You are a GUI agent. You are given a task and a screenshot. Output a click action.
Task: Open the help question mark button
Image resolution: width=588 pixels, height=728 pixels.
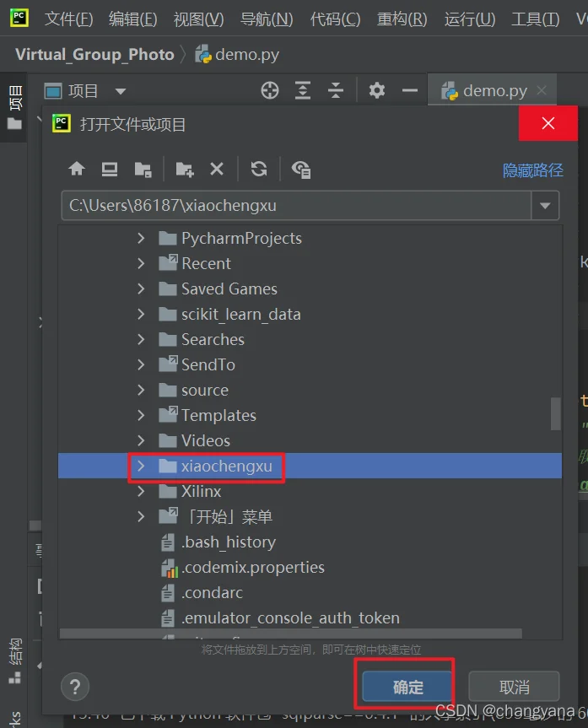point(75,686)
